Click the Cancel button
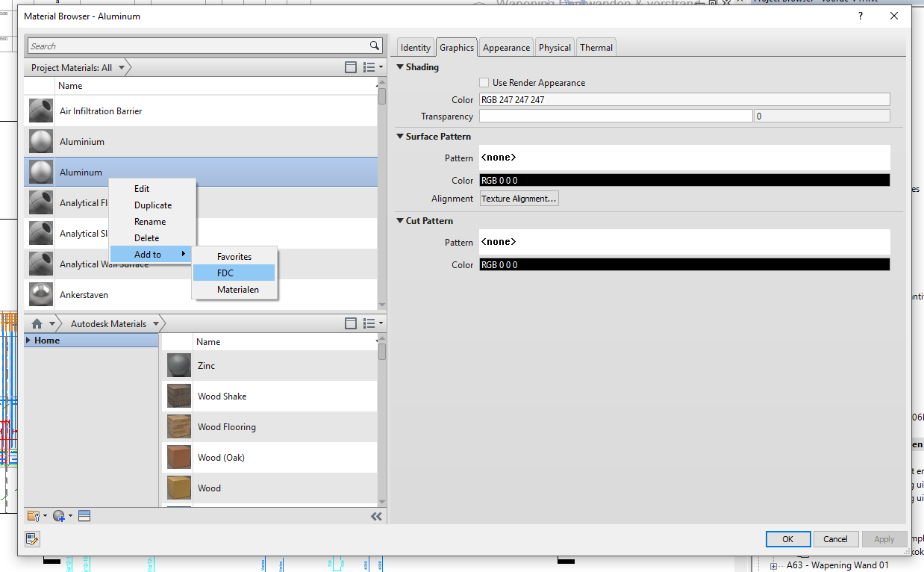Image resolution: width=924 pixels, height=572 pixels. point(835,538)
